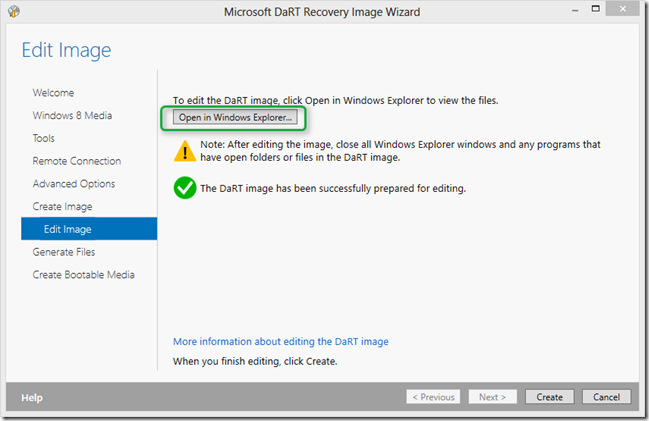This screenshot has width=649, height=421.
Task: Open the More information about editing link
Action: click(x=281, y=342)
